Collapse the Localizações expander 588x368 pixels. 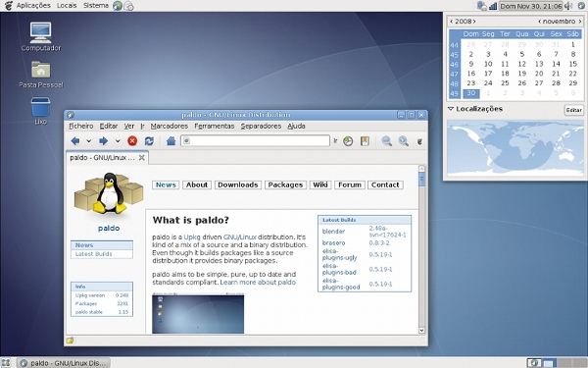click(x=451, y=109)
